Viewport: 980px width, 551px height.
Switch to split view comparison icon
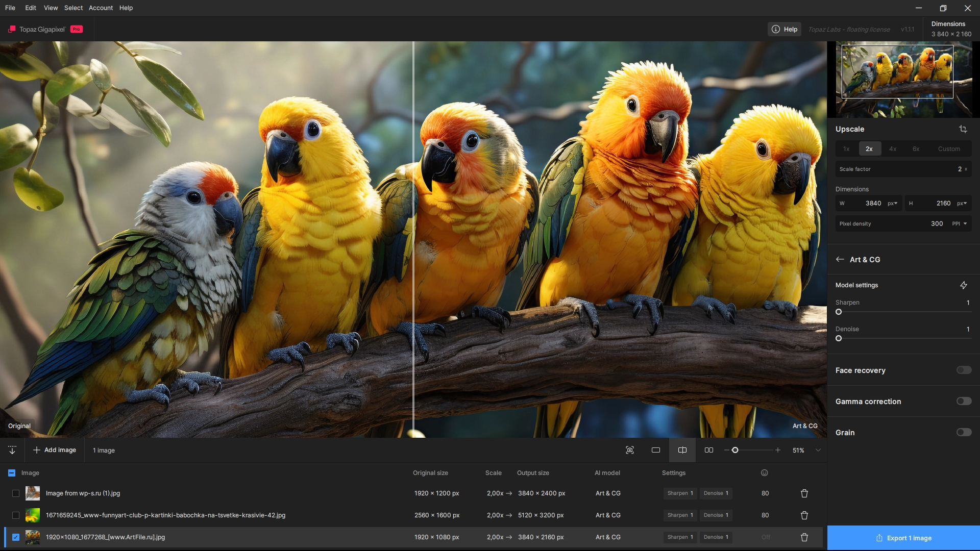(x=682, y=450)
